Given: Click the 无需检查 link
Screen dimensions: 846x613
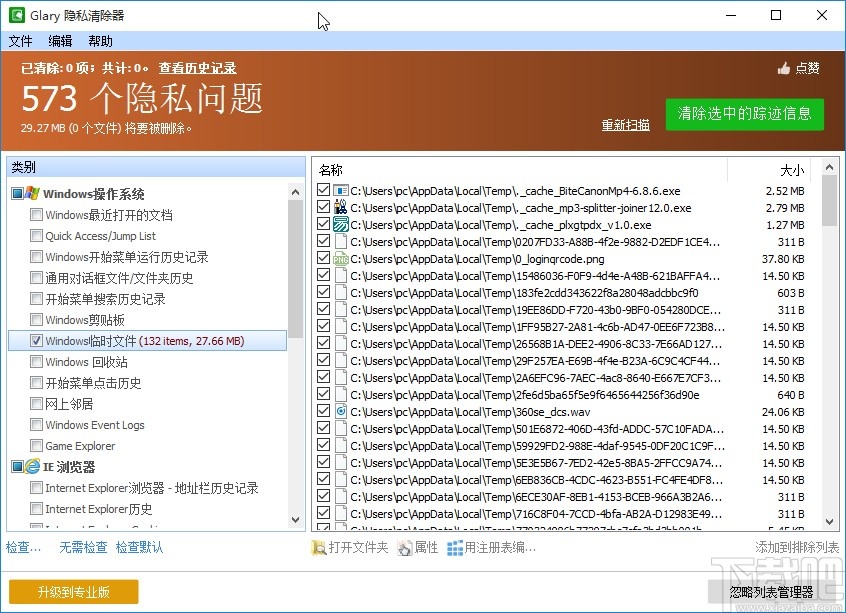Looking at the screenshot, I should point(83,548).
